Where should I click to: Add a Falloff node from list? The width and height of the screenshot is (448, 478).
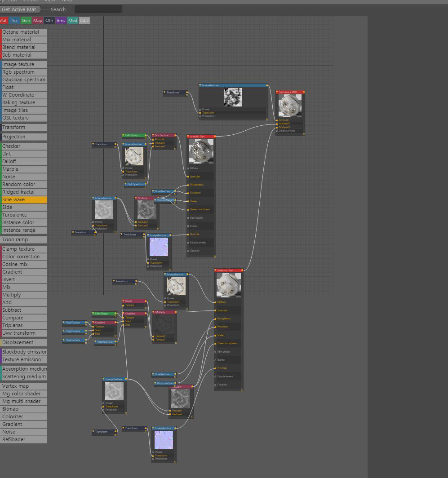[x=23, y=161]
